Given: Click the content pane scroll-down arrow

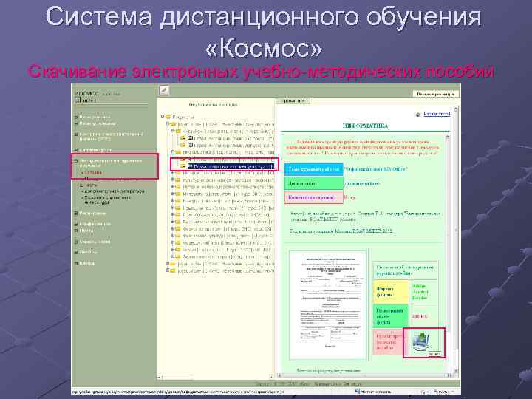Looking at the screenshot, I should (456, 370).
